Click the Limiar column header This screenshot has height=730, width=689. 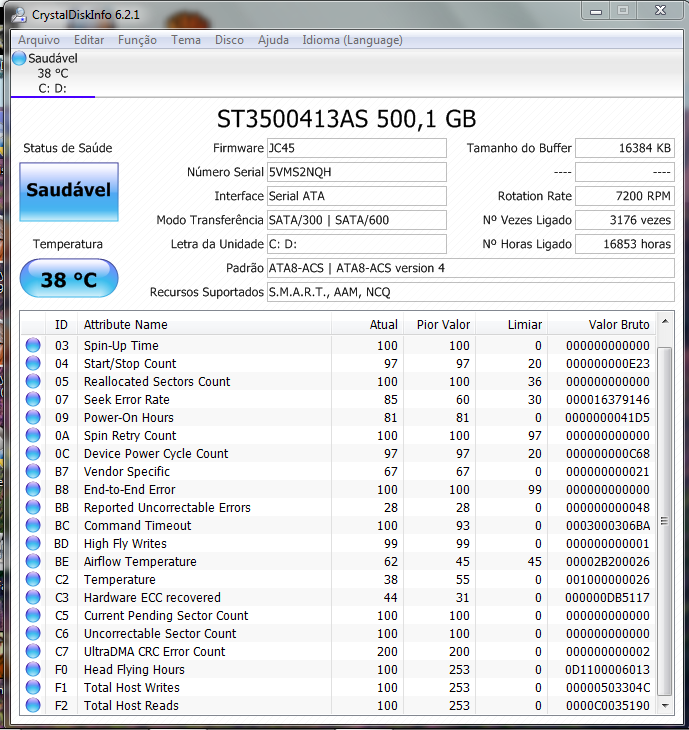pyautogui.click(x=512, y=324)
